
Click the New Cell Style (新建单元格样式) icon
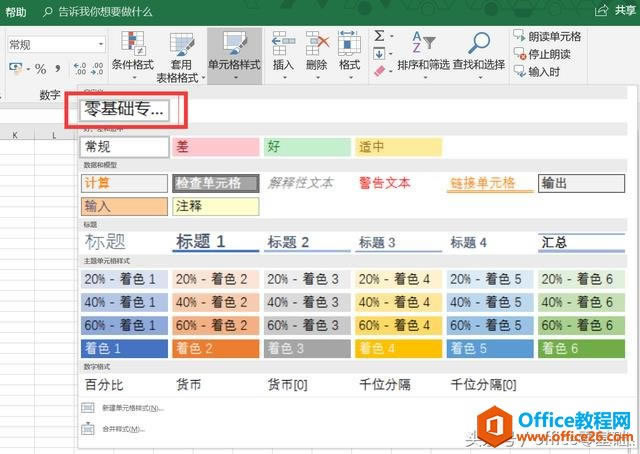point(88,407)
